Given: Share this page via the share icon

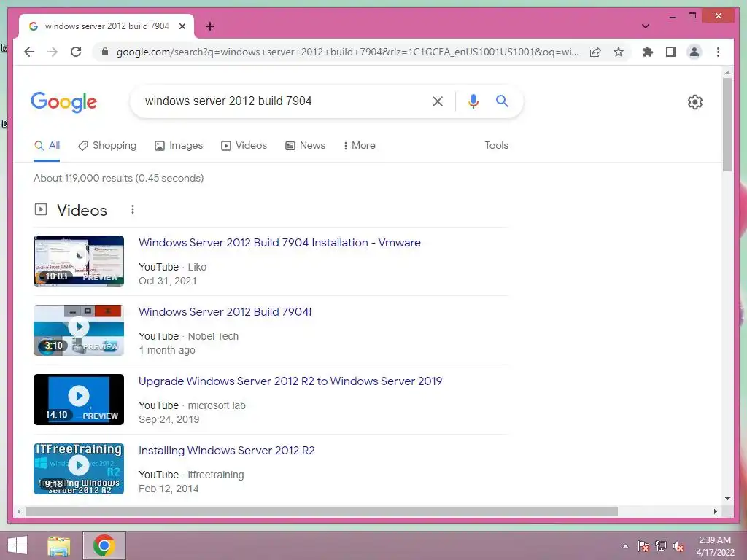Looking at the screenshot, I should [595, 52].
